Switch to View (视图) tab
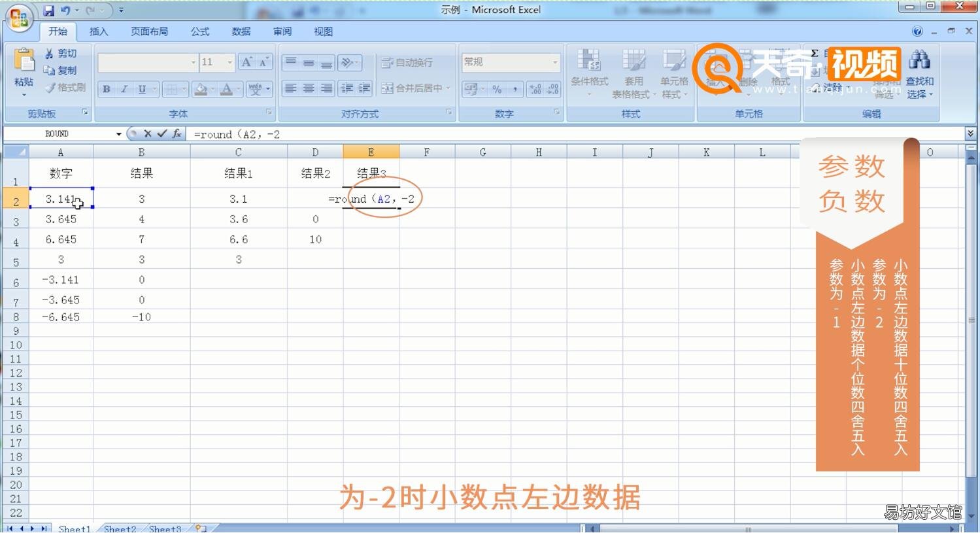The width and height of the screenshot is (980, 533). pyautogui.click(x=323, y=31)
